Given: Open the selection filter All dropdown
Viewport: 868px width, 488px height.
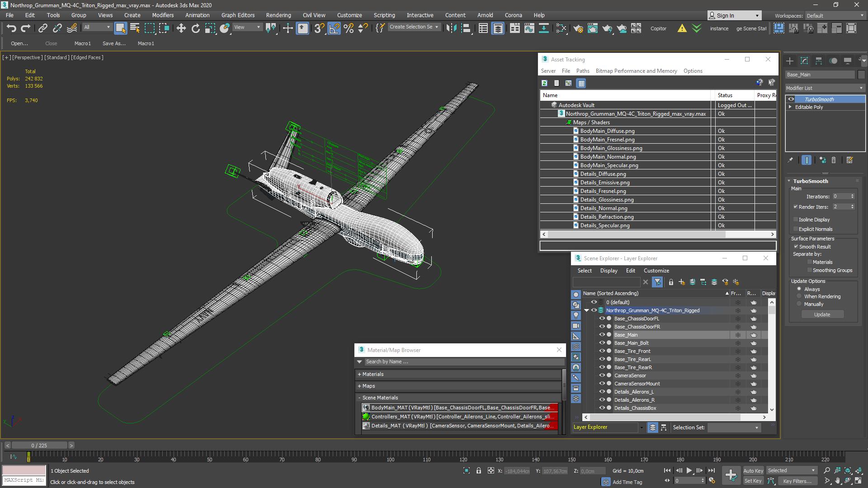Looking at the screenshot, I should pyautogui.click(x=97, y=27).
